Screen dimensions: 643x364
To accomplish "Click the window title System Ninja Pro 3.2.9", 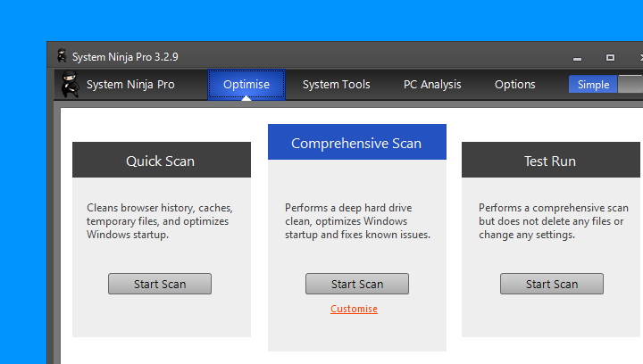I will point(126,57).
